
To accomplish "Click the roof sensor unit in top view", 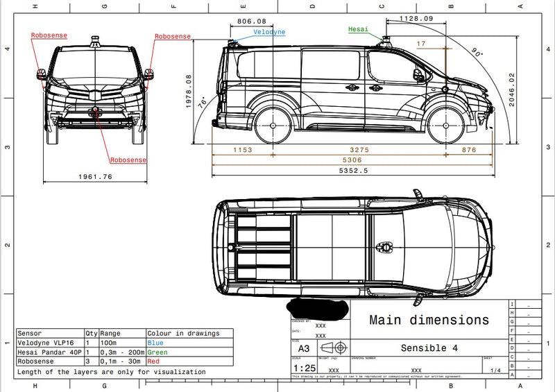I will (x=383, y=246).
